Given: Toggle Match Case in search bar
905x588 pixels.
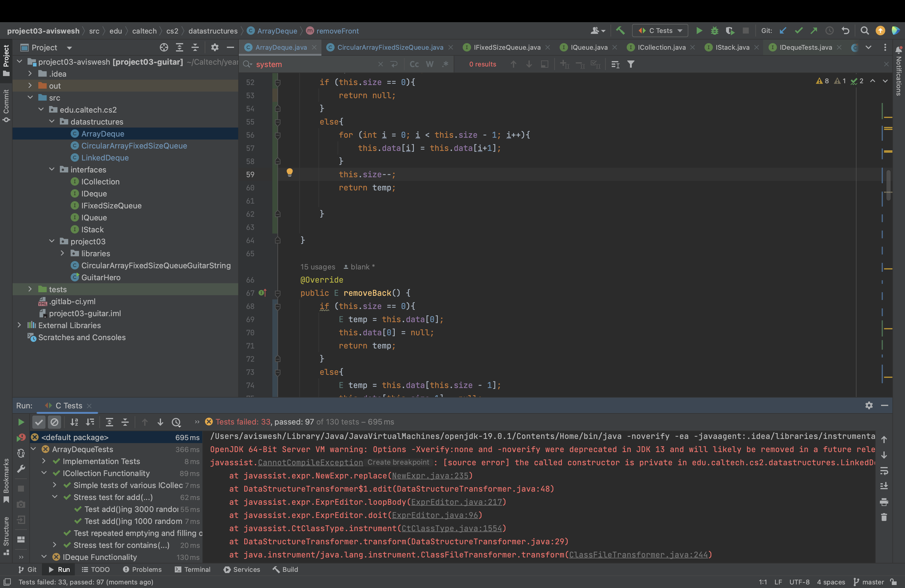Looking at the screenshot, I should tap(414, 64).
